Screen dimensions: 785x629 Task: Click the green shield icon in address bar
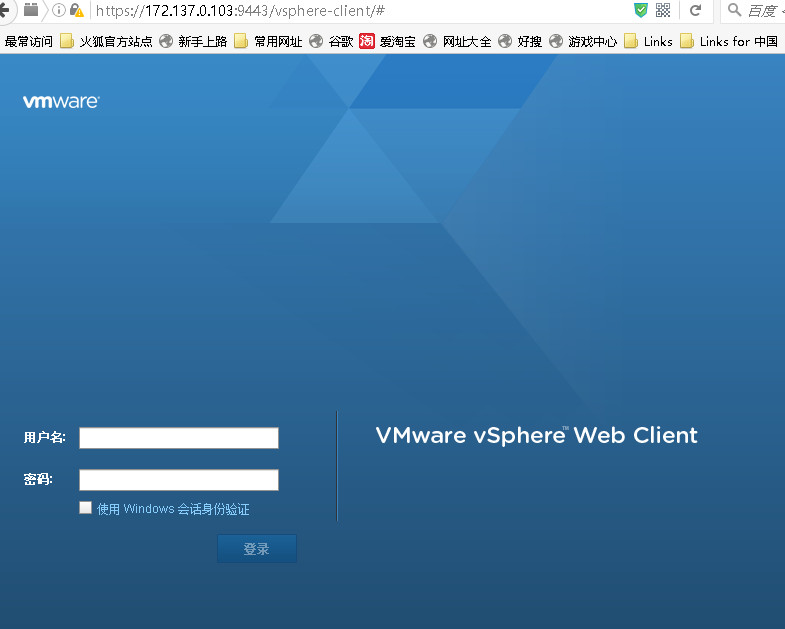click(x=641, y=10)
